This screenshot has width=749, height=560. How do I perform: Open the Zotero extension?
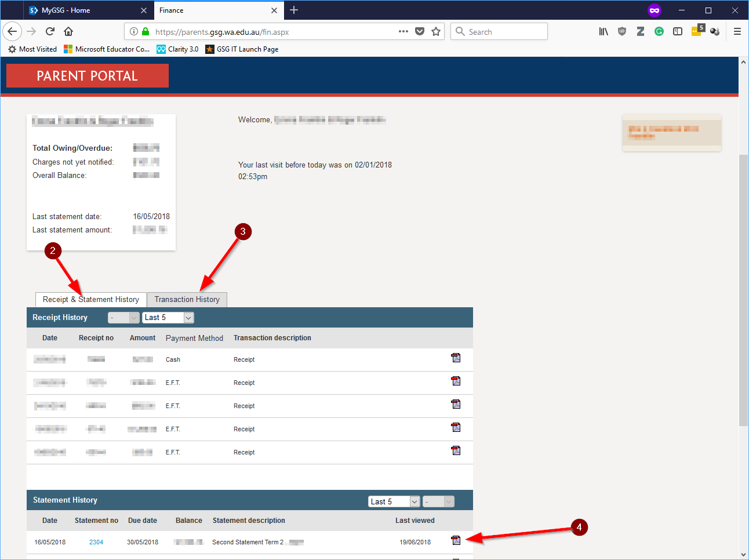640,31
